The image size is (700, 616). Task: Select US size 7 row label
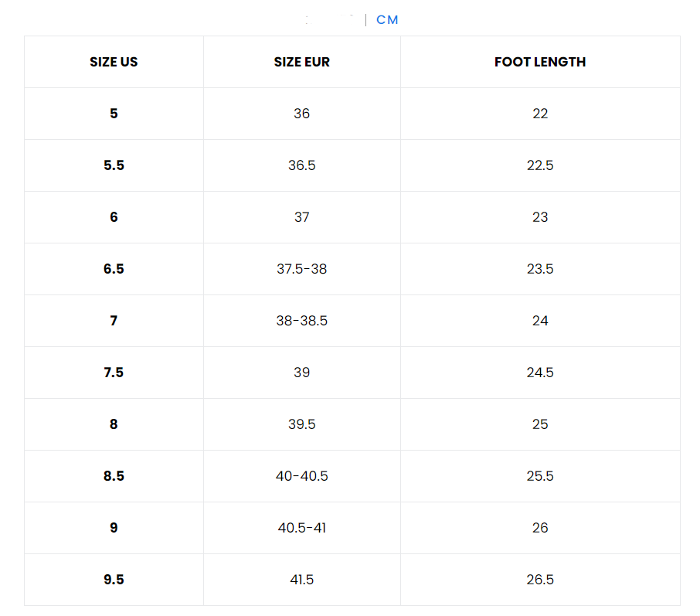click(x=114, y=321)
